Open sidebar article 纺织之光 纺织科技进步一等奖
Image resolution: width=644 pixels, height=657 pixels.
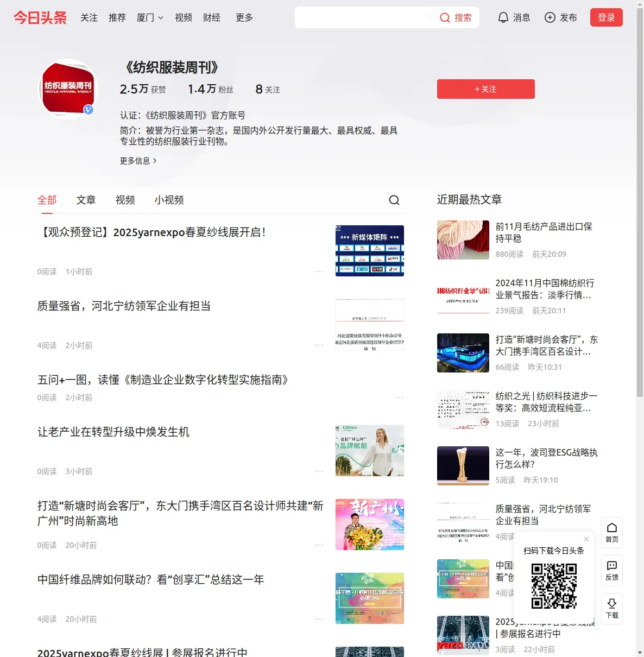click(x=546, y=402)
